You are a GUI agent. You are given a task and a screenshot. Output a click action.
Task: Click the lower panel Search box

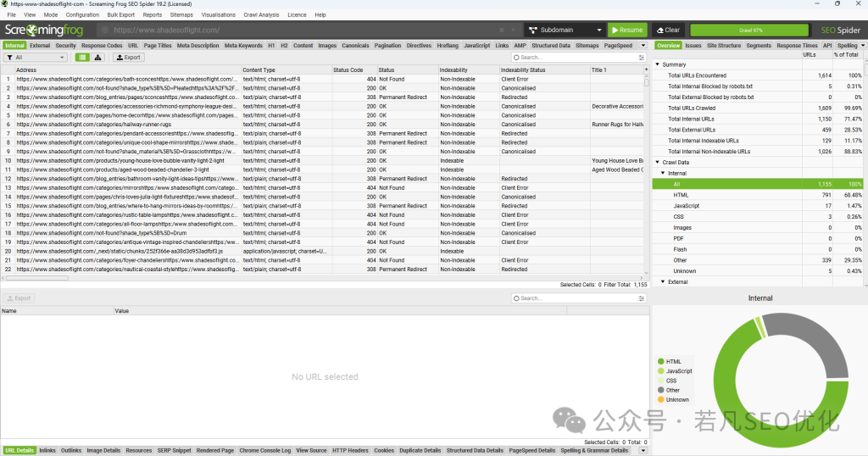(575, 298)
